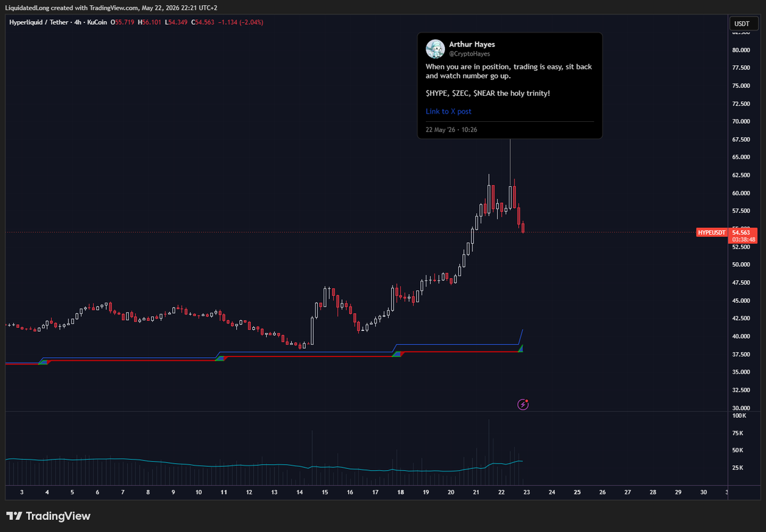This screenshot has width=766, height=532.
Task: Click date label 14 on time axis
Action: [299, 492]
